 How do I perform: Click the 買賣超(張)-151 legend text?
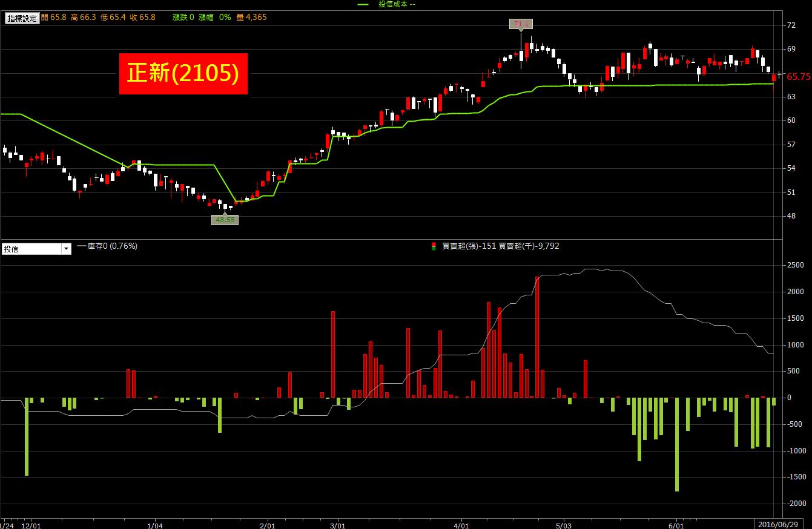click(x=469, y=246)
